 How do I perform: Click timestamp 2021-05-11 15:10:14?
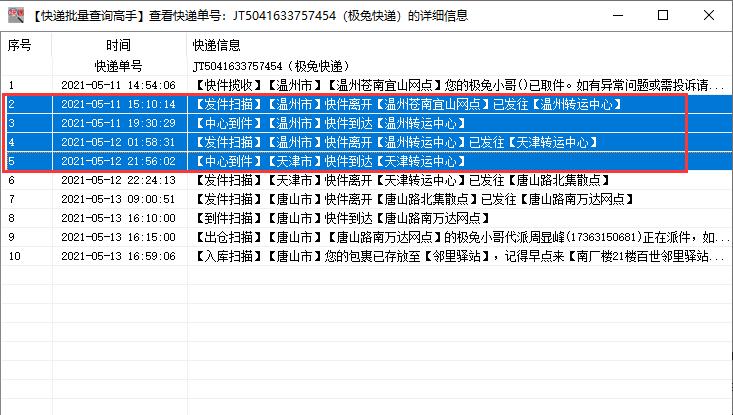pyautogui.click(x=118, y=104)
